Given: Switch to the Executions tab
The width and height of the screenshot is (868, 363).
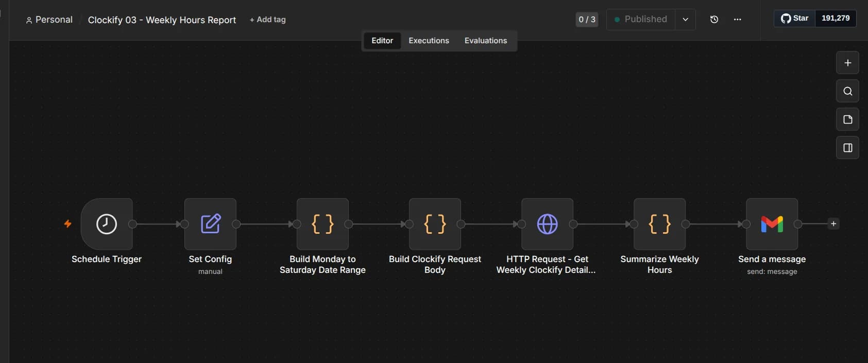Looking at the screenshot, I should click(x=429, y=41).
